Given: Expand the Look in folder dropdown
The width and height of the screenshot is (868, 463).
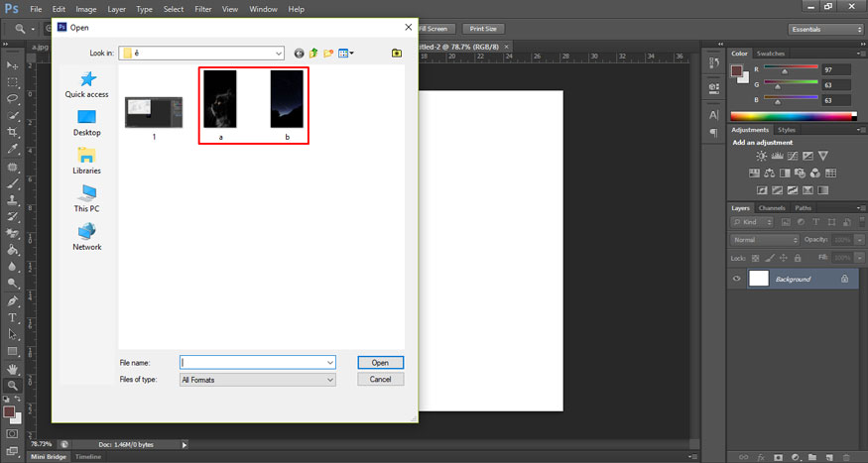Looking at the screenshot, I should coord(279,54).
